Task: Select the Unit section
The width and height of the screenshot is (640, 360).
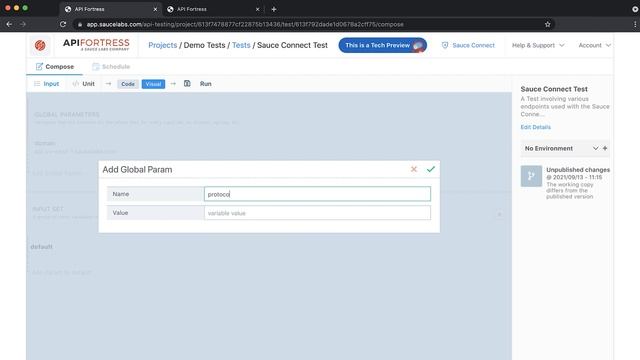Action: tap(84, 84)
